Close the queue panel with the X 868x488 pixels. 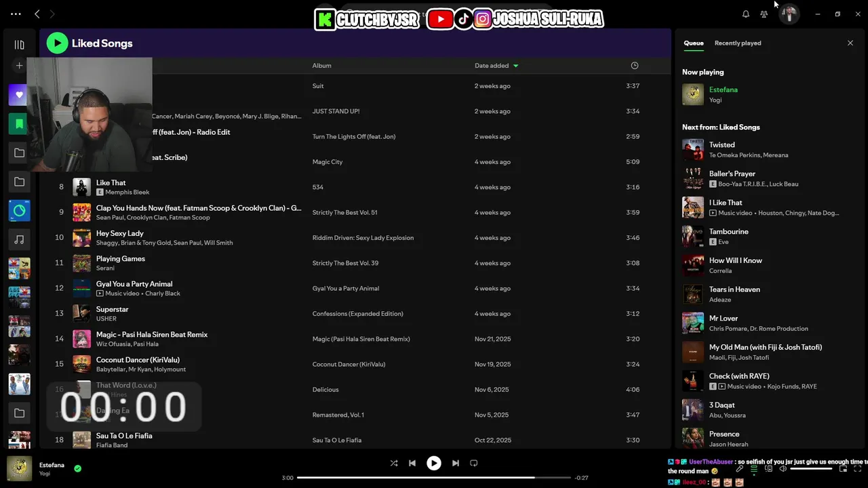pyautogui.click(x=850, y=43)
